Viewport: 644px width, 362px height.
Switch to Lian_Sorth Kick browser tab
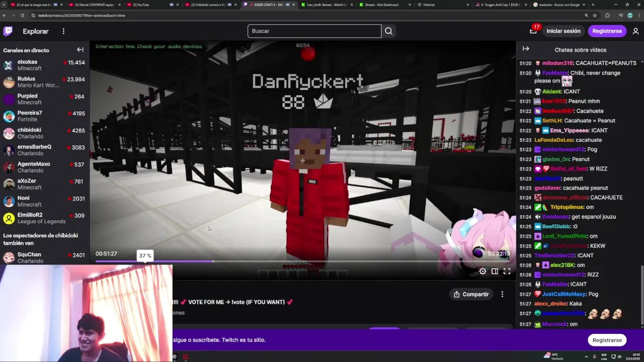click(x=327, y=5)
